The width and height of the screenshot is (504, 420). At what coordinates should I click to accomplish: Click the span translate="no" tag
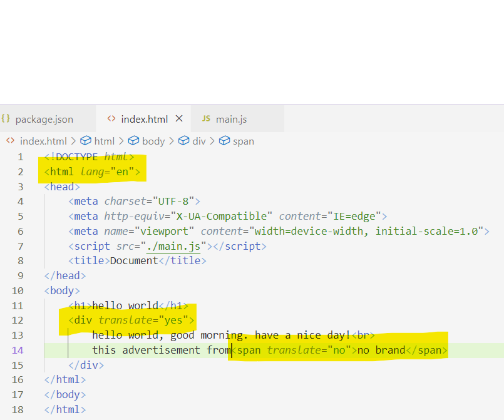click(294, 350)
